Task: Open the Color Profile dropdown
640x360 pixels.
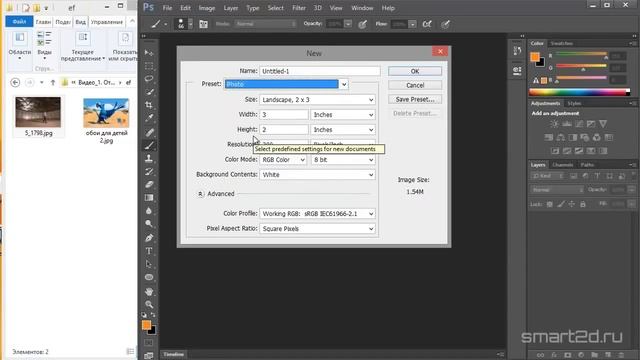Action: (317, 213)
